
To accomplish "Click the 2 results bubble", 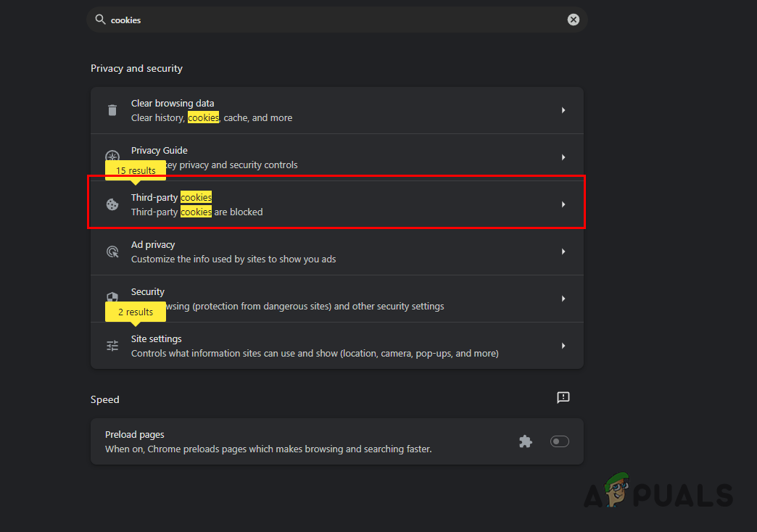I will coord(136,312).
